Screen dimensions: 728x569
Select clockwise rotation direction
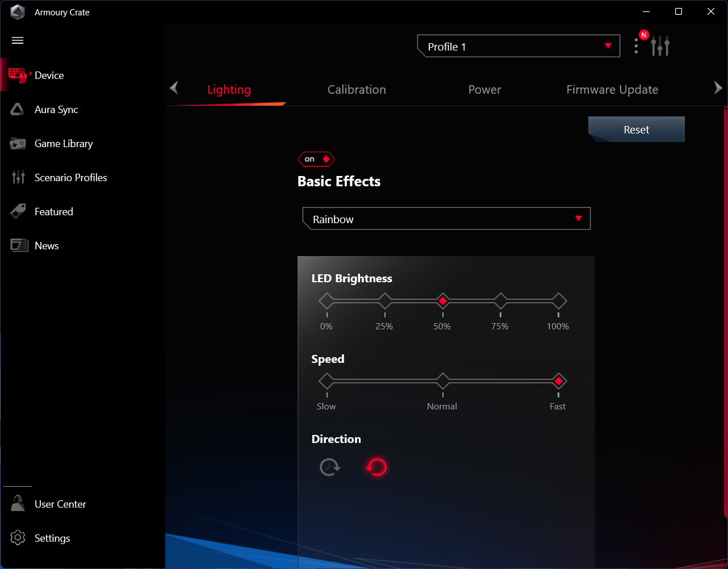[330, 467]
